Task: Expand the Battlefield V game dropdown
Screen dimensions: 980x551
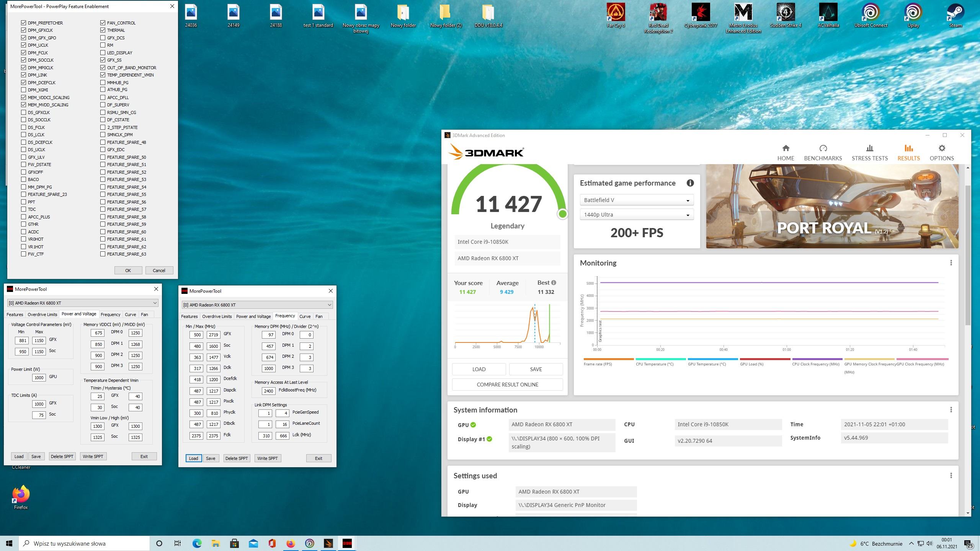Action: pos(637,200)
